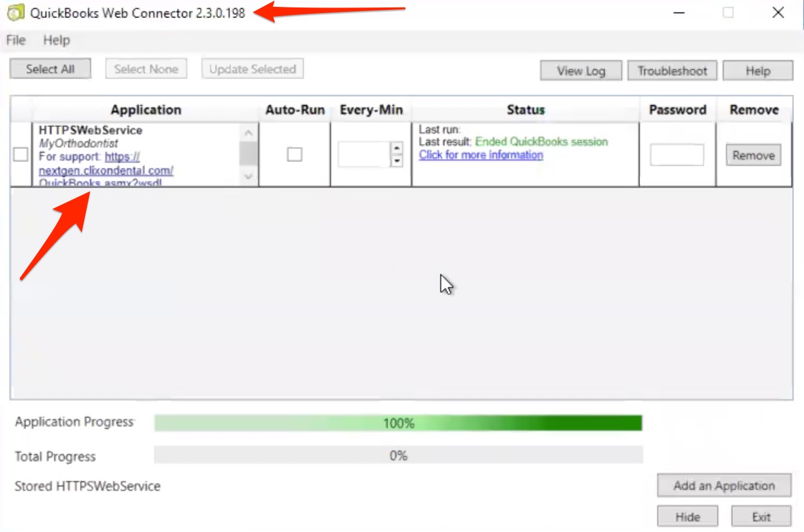The width and height of the screenshot is (804, 532).
Task: Click the 'Last run:' status text
Action: coord(439,130)
